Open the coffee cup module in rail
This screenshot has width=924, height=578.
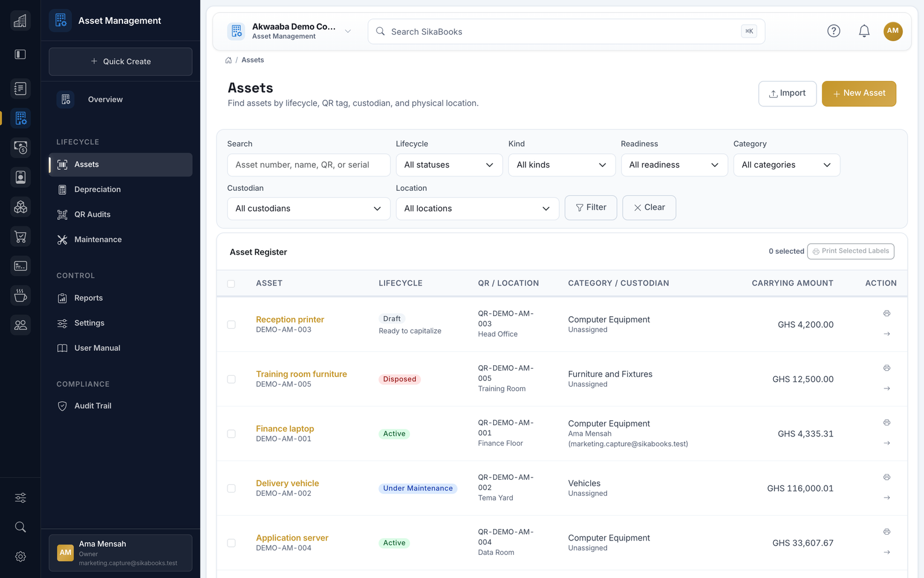pos(20,295)
